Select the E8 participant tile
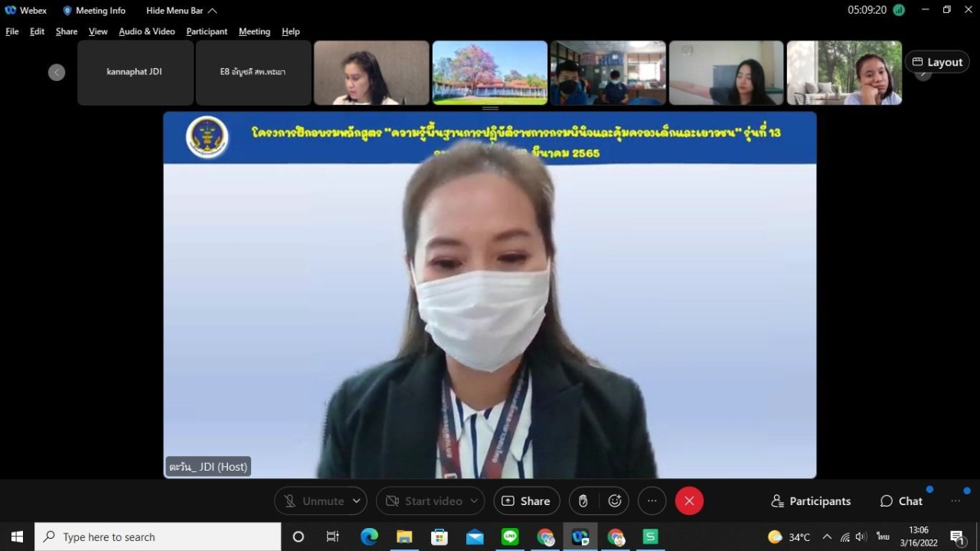Screen dimensions: 980x551 253,73
